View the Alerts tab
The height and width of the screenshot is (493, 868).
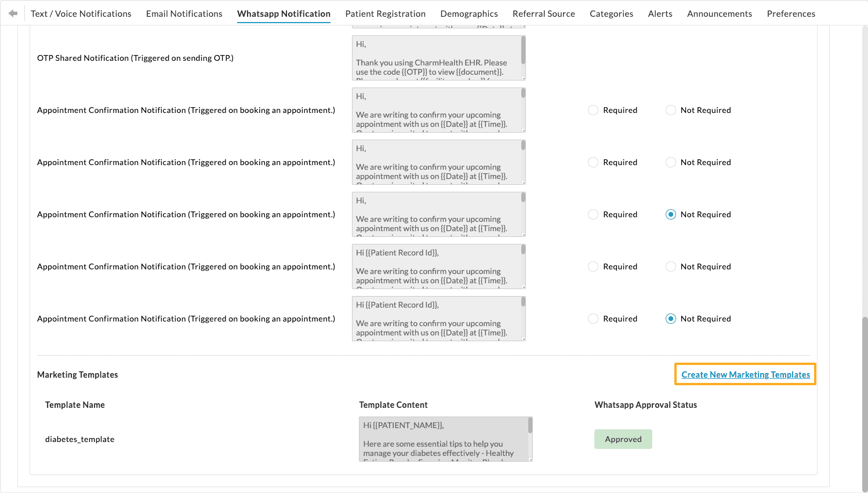point(660,13)
